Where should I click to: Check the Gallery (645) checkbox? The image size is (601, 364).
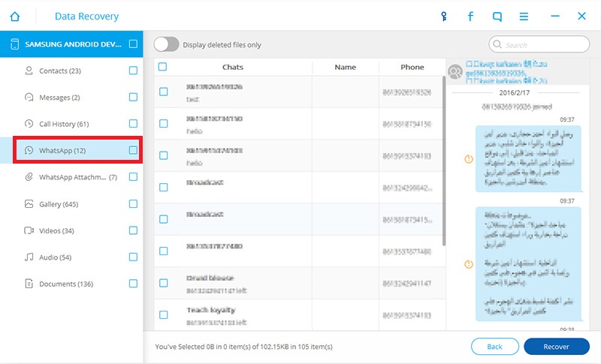click(133, 203)
